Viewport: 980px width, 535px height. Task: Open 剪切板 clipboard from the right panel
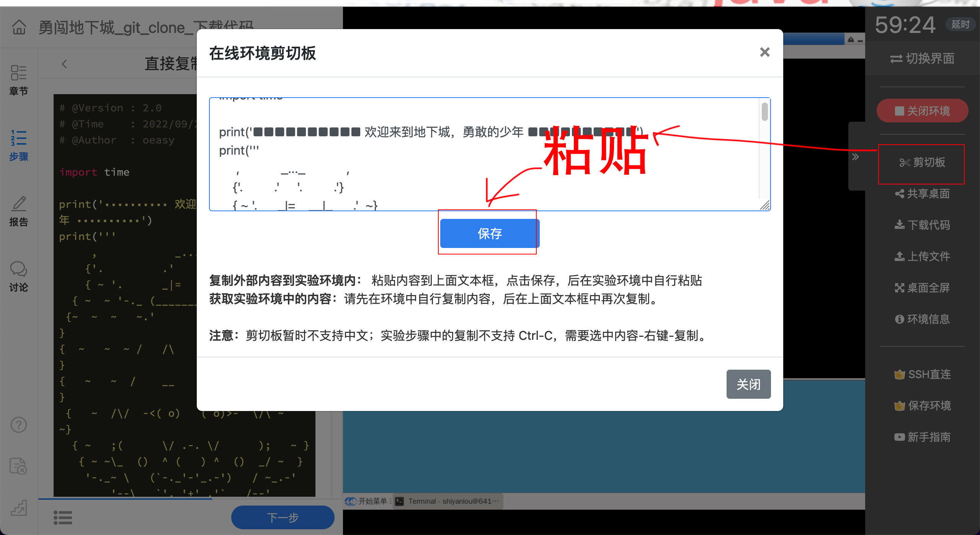[922, 162]
